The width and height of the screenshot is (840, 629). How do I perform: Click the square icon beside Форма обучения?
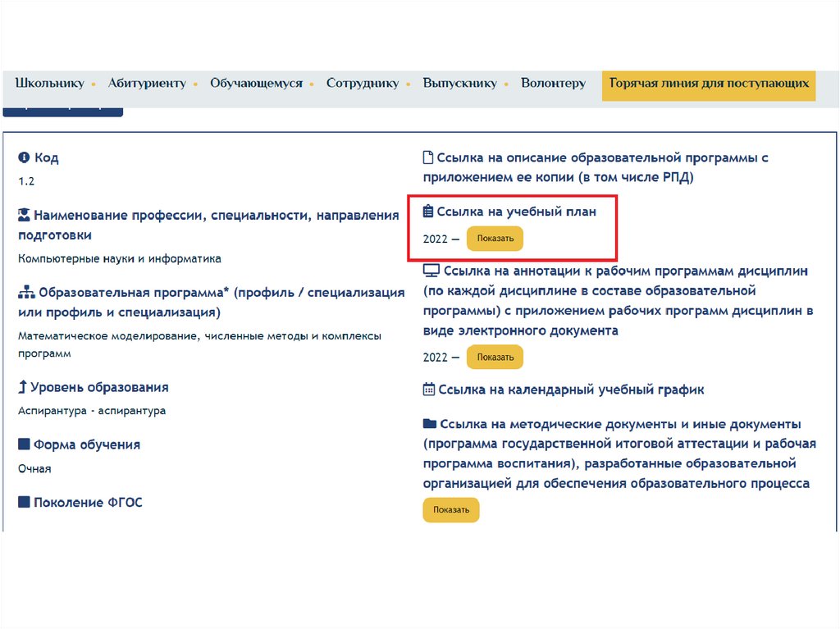click(24, 444)
